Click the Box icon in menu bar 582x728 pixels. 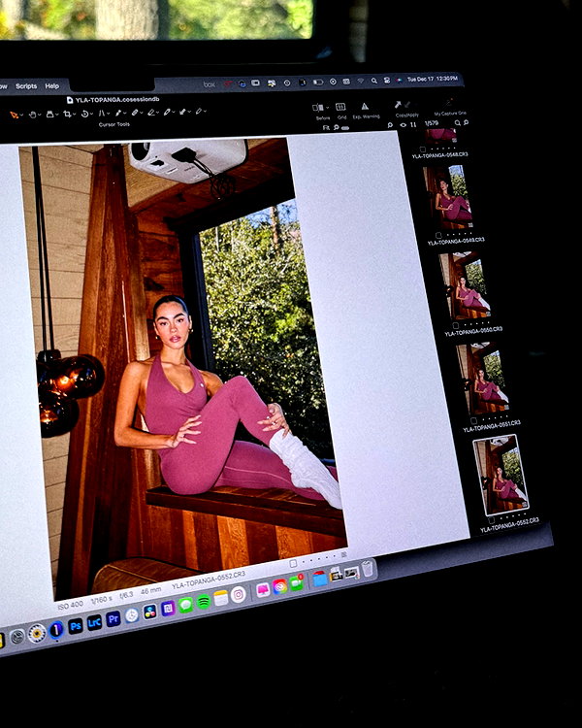[x=210, y=84]
